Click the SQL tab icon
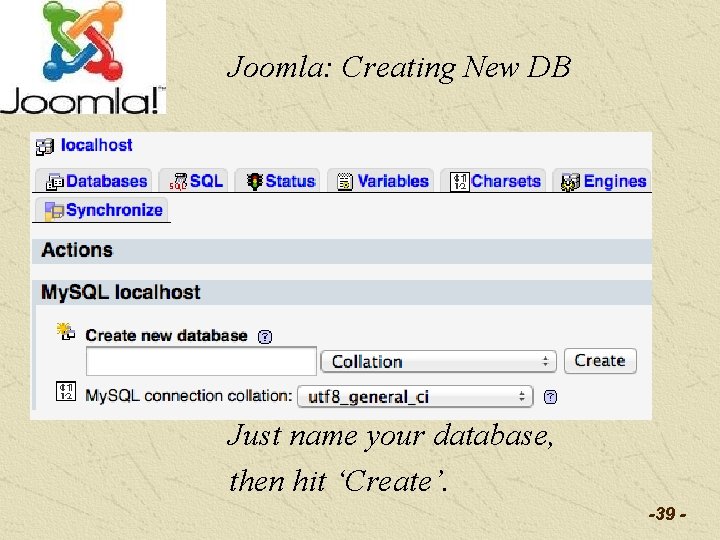This screenshot has width=720, height=540. click(x=178, y=181)
